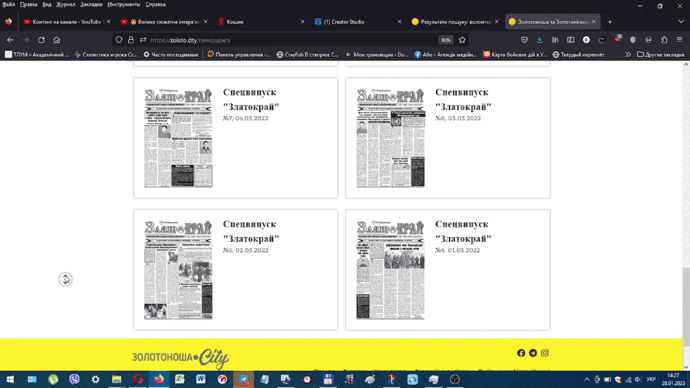This screenshot has width=690, height=388.
Task: Open the Telegram icon in the footer
Action: click(x=533, y=353)
